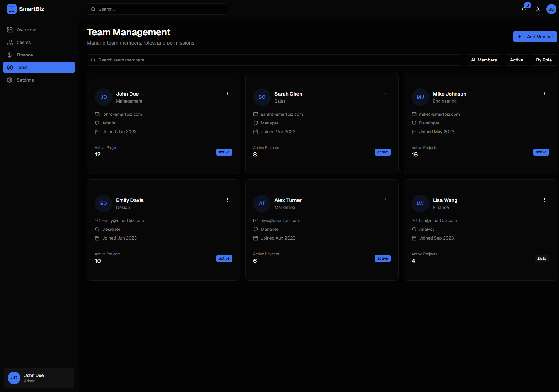Image resolution: width=559 pixels, height=392 pixels.
Task: Select the By Role filter tab
Action: tap(544, 60)
